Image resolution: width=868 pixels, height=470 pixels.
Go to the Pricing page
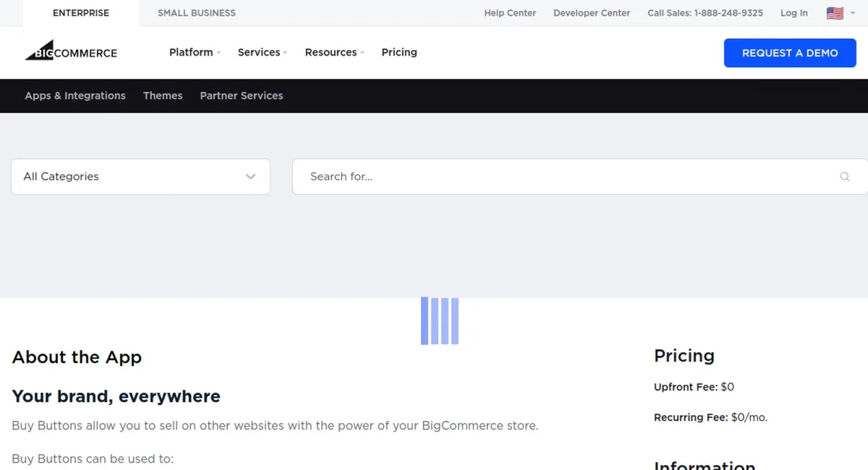click(x=399, y=52)
